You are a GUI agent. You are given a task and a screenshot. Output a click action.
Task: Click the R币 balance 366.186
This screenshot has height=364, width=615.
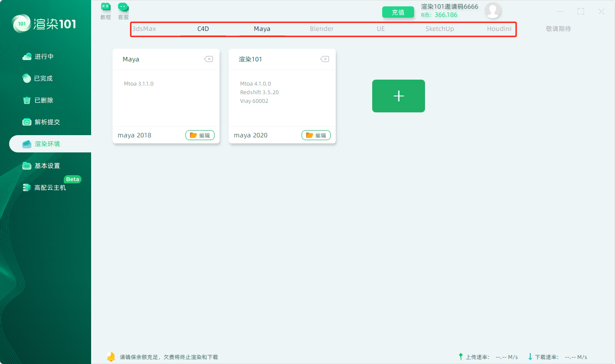tap(439, 15)
